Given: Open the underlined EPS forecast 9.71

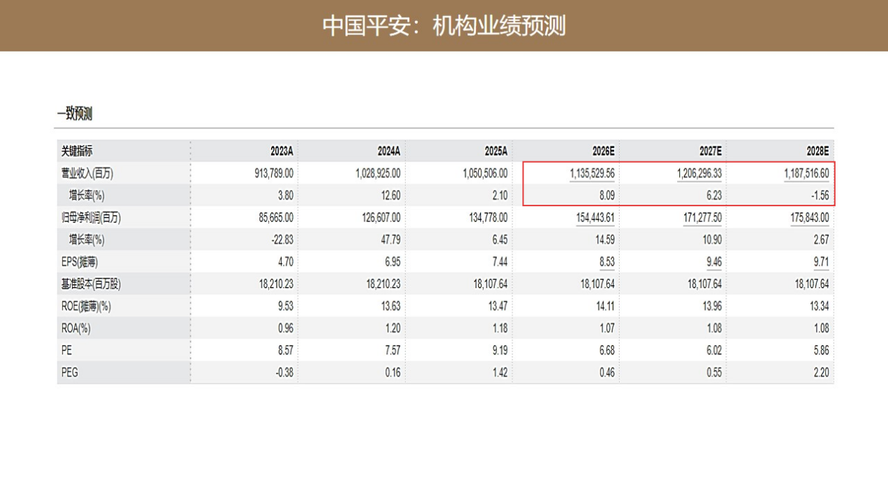Looking at the screenshot, I should click(821, 262).
